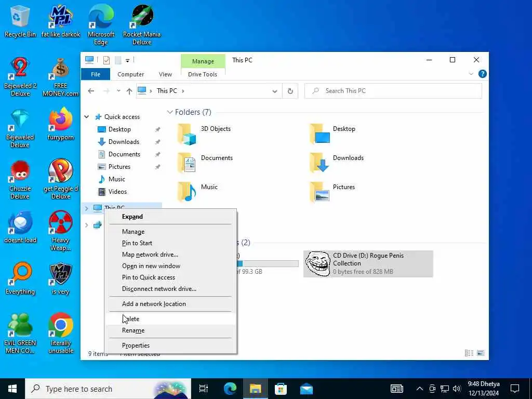
Task: Open 'get Peggle d Deluxe' shortcut
Action: [x=61, y=180]
